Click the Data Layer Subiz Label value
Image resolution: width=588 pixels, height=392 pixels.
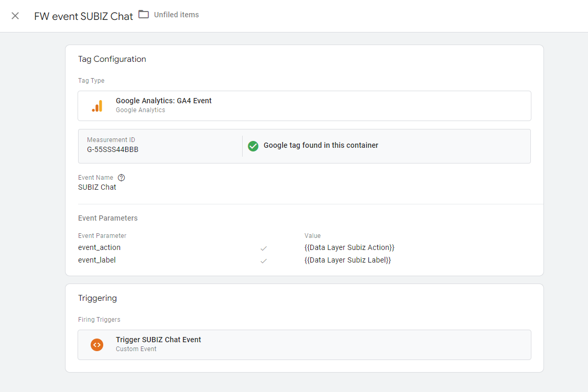point(347,260)
